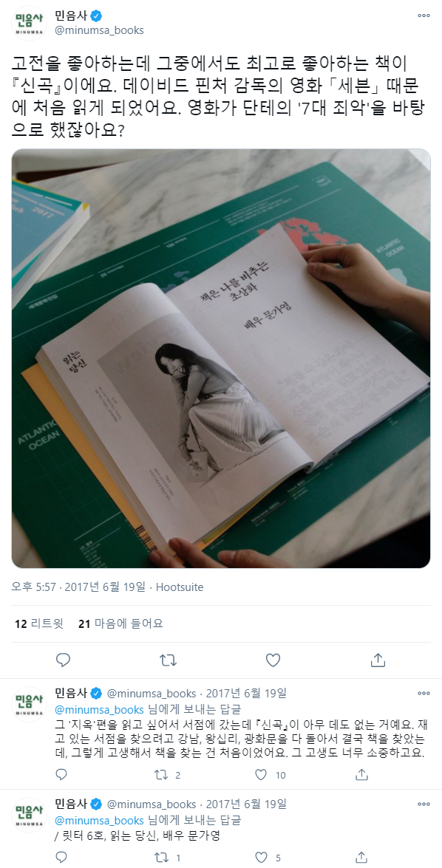Reply to the first reply about '지옥'편
This screenshot has width=442, height=868.
[62, 774]
